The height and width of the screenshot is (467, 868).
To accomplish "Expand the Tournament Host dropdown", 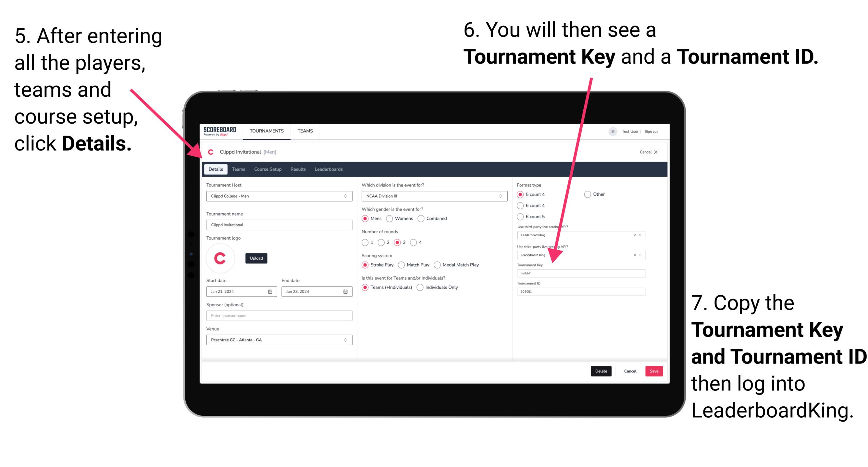I will pos(345,196).
